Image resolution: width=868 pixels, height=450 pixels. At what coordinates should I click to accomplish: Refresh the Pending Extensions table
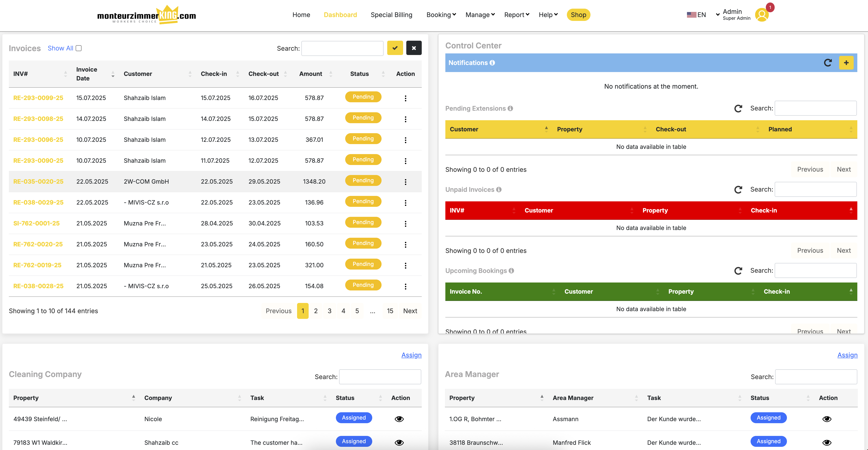(738, 108)
